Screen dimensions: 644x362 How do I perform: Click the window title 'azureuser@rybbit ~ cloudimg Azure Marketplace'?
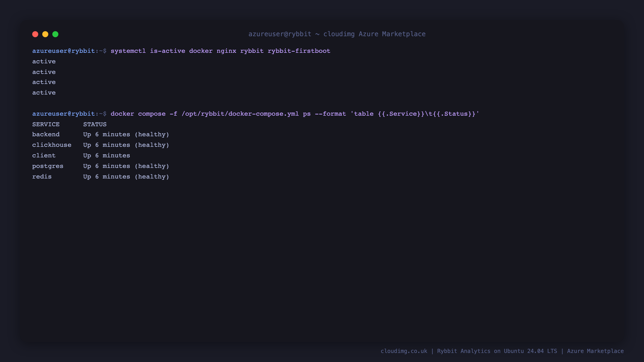pyautogui.click(x=337, y=34)
